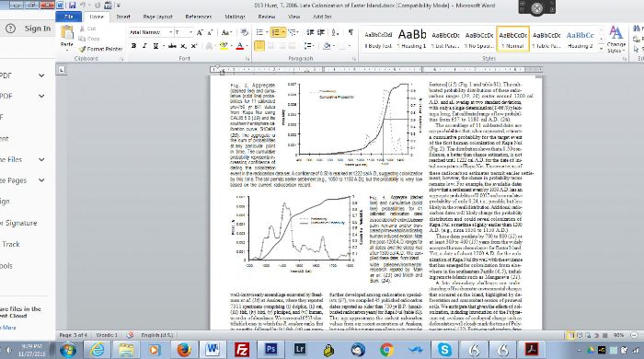Click the English (U.S.) language indicator
The height and width of the screenshot is (359, 644).
[157, 335]
